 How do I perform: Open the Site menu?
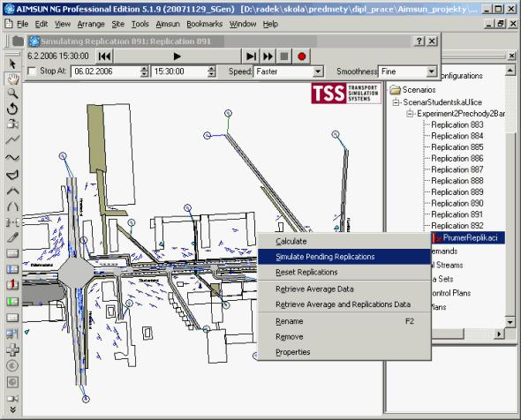click(x=118, y=24)
